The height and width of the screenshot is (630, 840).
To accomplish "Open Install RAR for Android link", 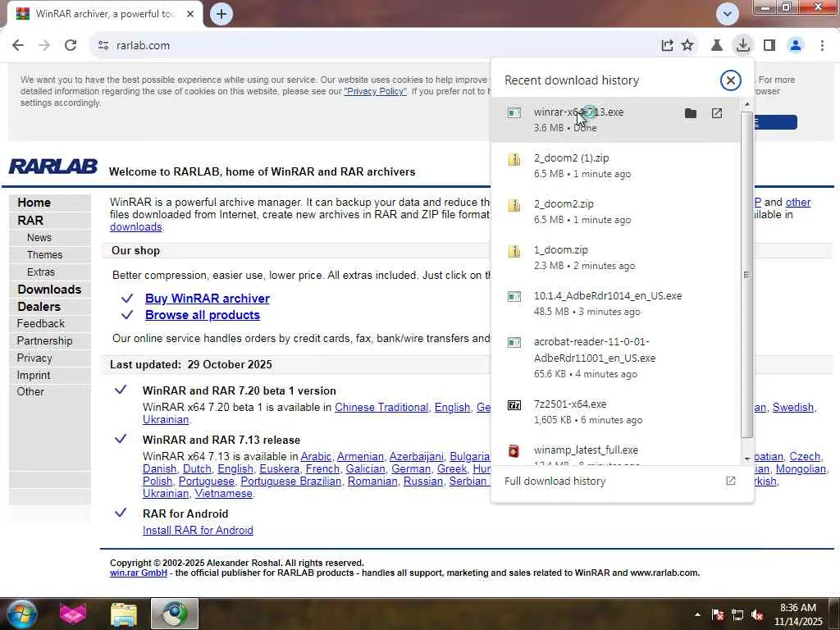I will tap(198, 531).
